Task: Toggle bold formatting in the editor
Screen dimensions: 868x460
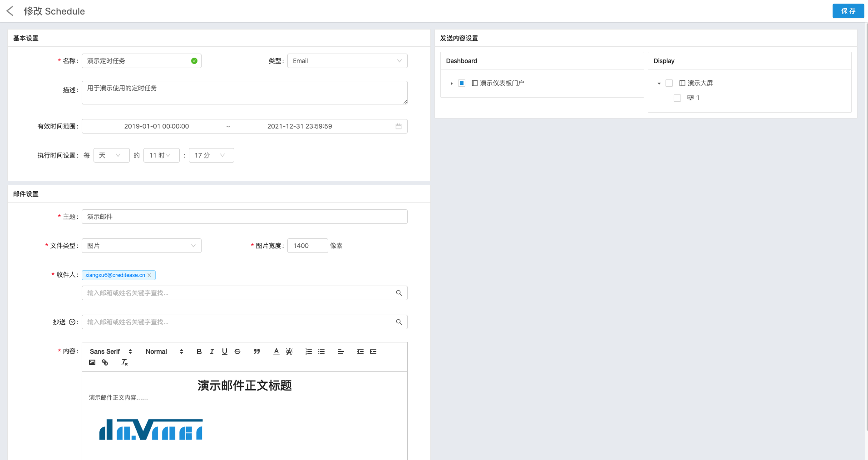Action: click(199, 351)
